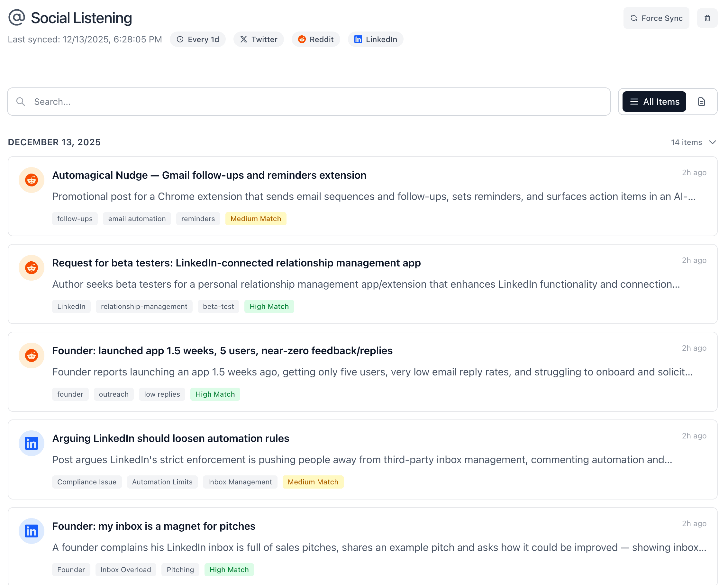Open the Every 1d sync frequency selector

pyautogui.click(x=197, y=39)
